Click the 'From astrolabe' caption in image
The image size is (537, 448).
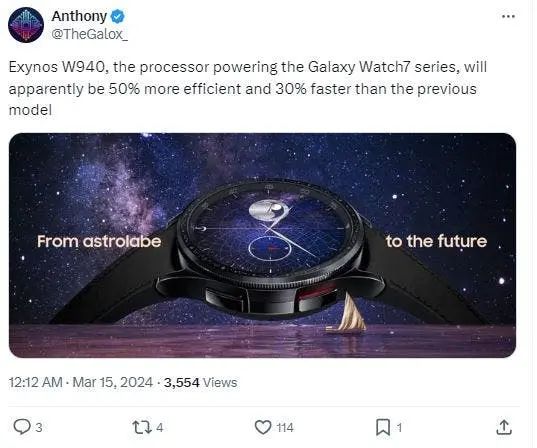(99, 241)
